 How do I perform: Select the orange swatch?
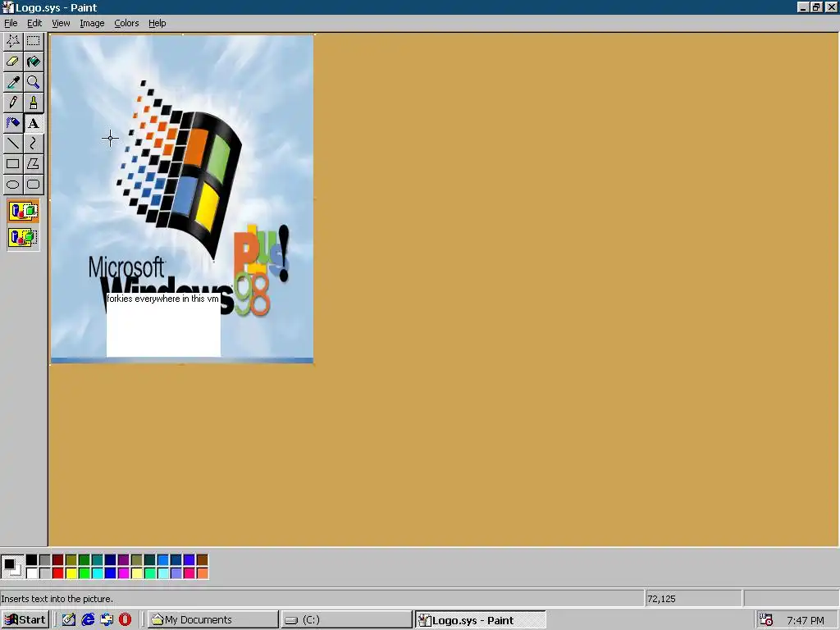[x=203, y=573]
